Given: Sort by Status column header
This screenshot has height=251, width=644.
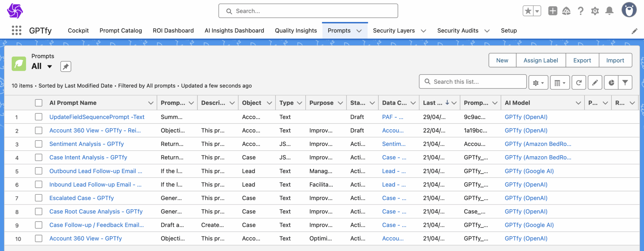Looking at the screenshot, I should [358, 103].
